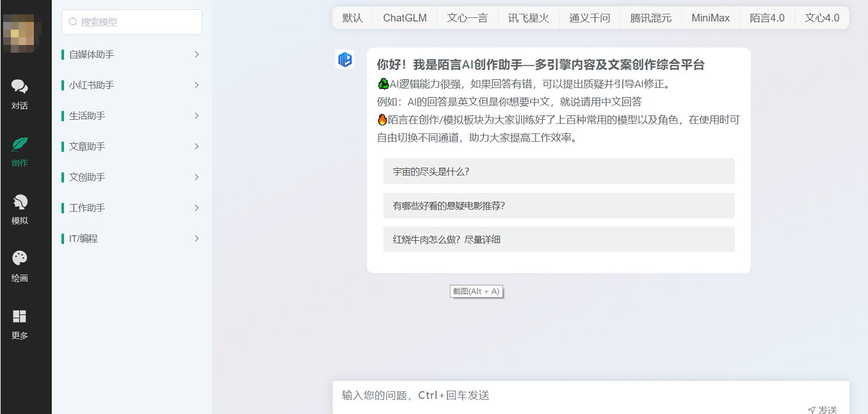Click the 小红书助手 category label
The height and width of the screenshot is (414, 868).
point(92,85)
